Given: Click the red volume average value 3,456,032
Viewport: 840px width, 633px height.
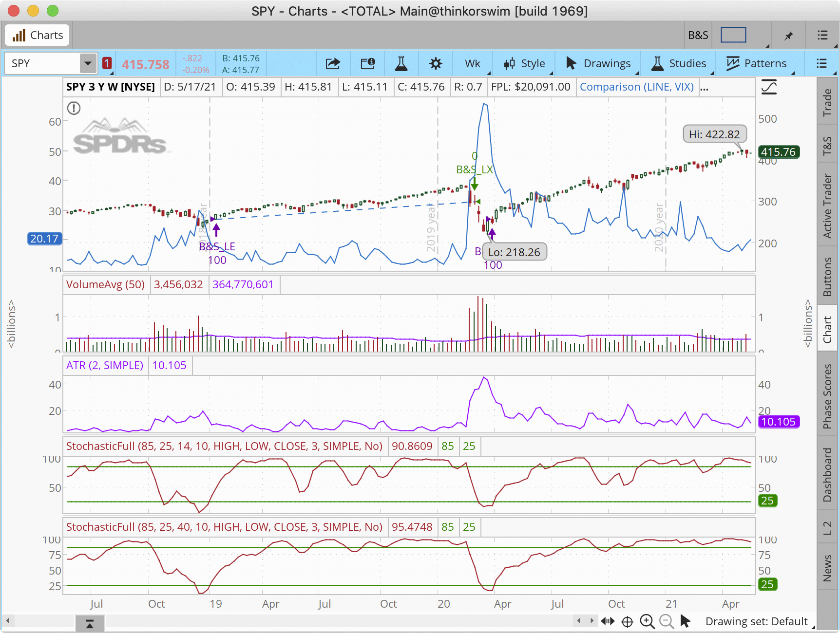Looking at the screenshot, I should pos(178,284).
